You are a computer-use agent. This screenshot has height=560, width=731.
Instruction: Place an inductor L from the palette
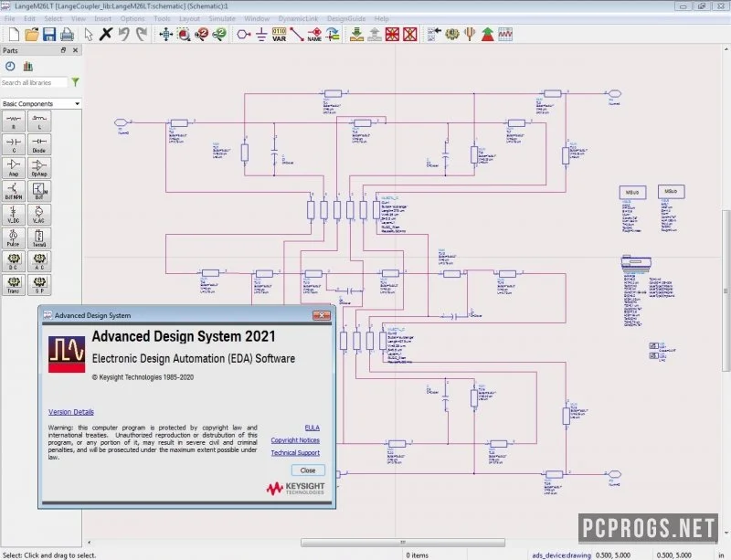[x=39, y=122]
